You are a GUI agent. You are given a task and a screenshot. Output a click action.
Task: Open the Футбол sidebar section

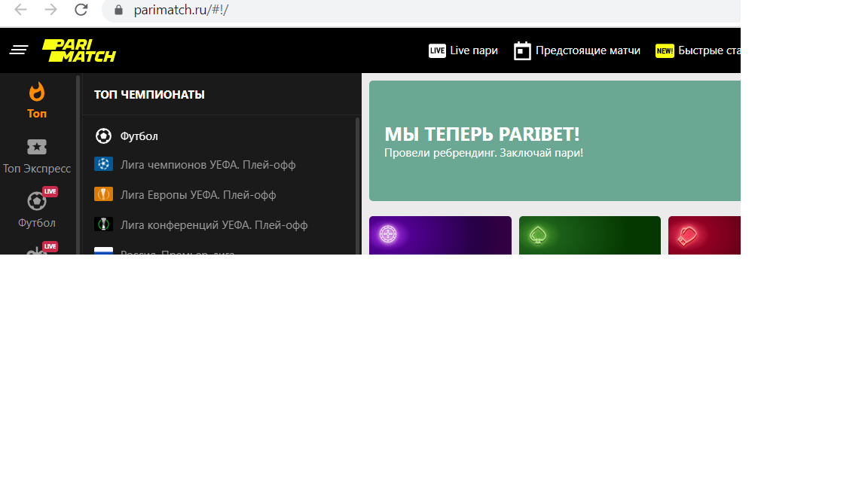pyautogui.click(x=37, y=222)
